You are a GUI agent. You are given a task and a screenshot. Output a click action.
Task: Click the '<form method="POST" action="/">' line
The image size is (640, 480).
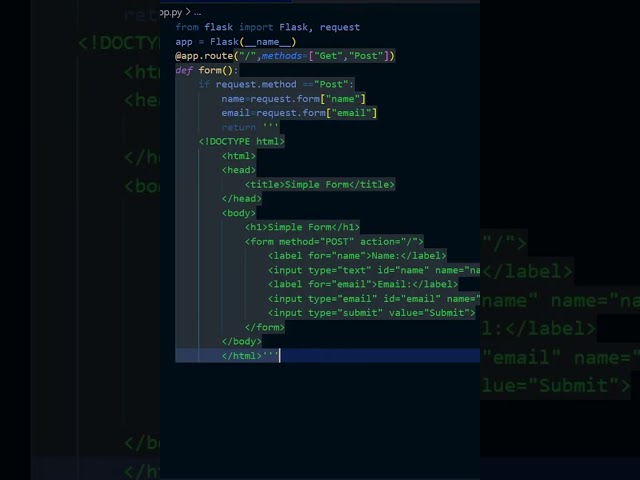click(334, 242)
